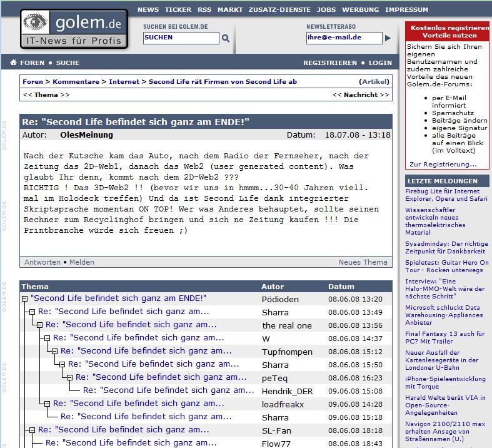Collapse the real one's reply branch
The image size is (492, 448).
(39, 325)
